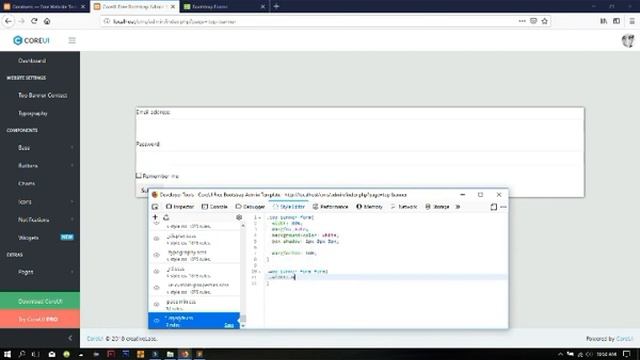Image resolution: width=640 pixels, height=360 pixels.
Task: Expand the Buttons sidebar menu
Action: (40, 166)
